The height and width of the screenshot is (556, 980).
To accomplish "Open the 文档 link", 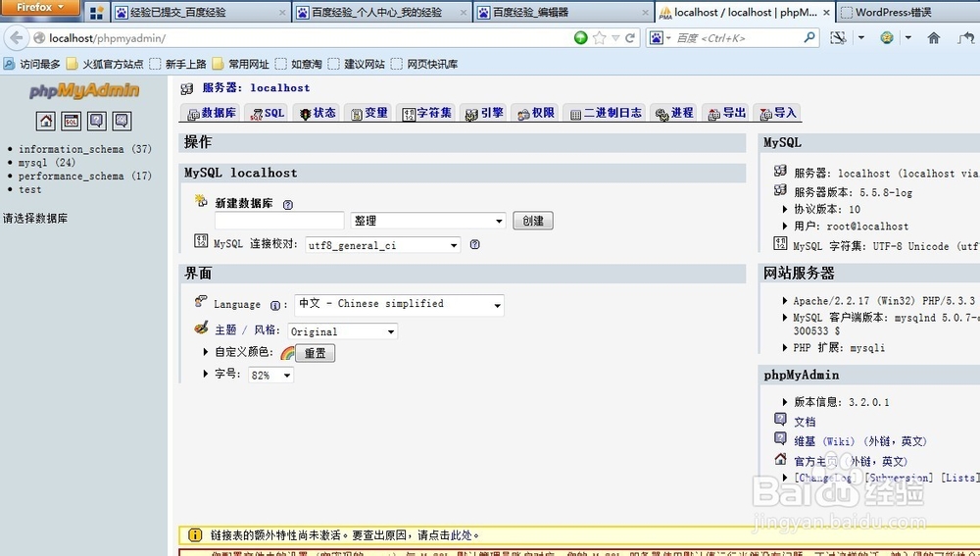I will tap(805, 422).
